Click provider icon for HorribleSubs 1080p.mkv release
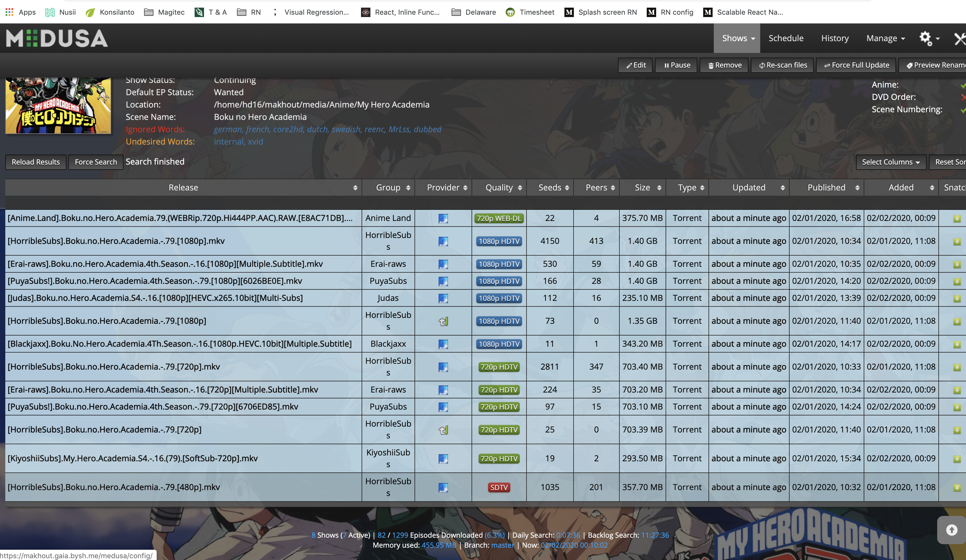 pos(443,241)
